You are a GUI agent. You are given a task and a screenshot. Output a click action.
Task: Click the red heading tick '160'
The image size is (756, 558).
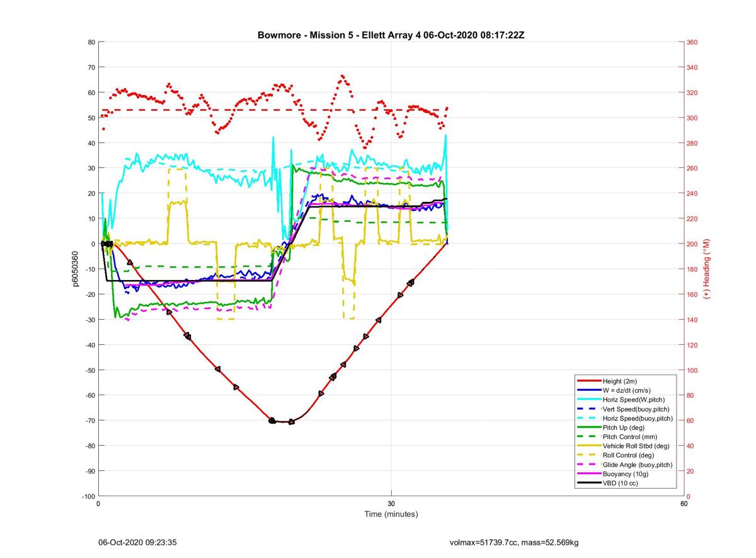coord(692,294)
